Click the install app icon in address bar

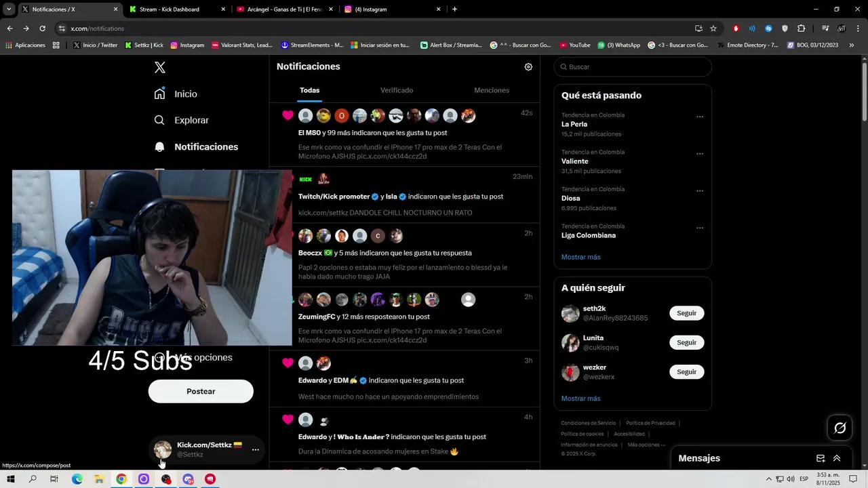pyautogui.click(x=698, y=28)
